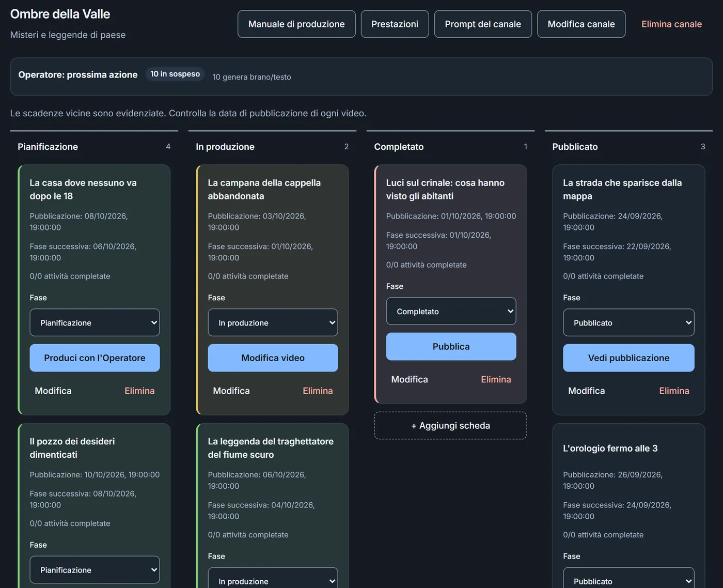
Task: Click the Modifica video button
Action: pos(273,358)
